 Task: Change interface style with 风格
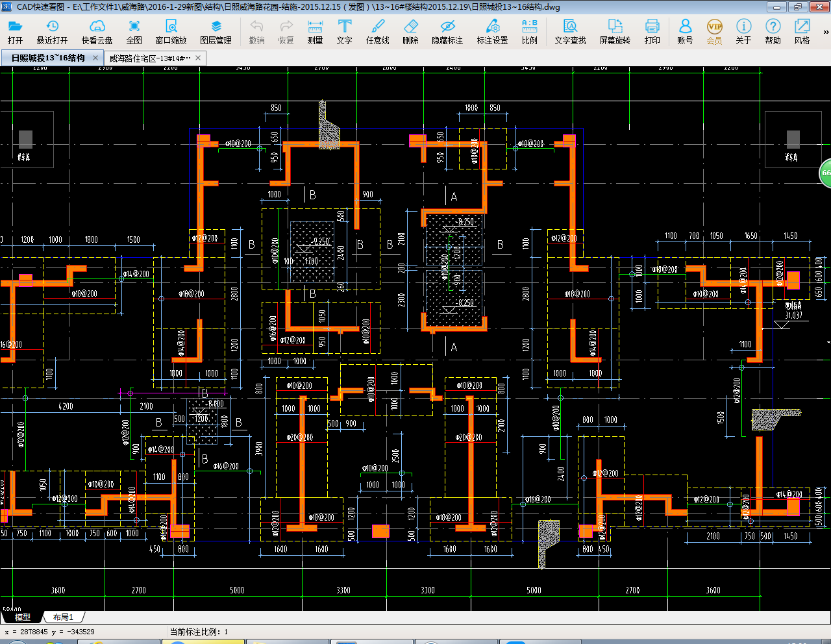(x=802, y=32)
